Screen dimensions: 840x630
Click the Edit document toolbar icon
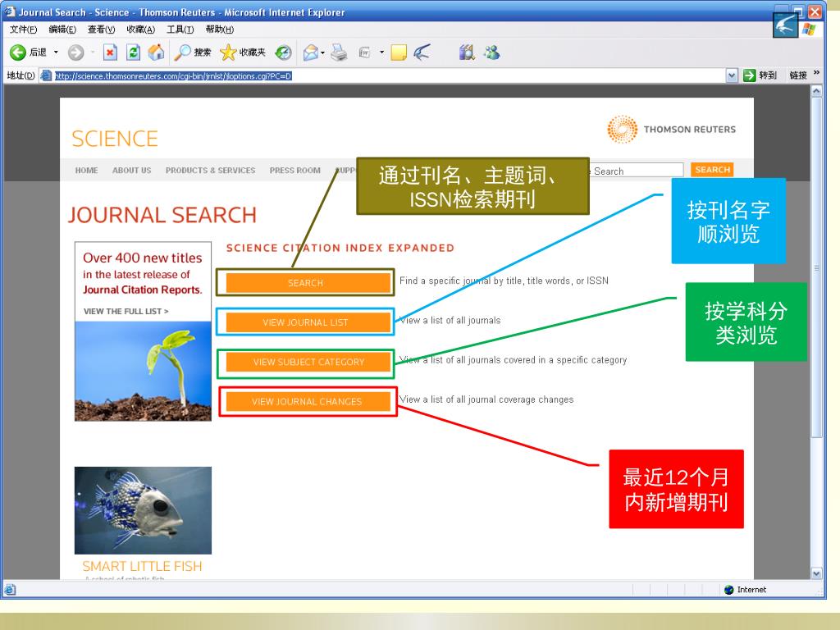(x=365, y=52)
